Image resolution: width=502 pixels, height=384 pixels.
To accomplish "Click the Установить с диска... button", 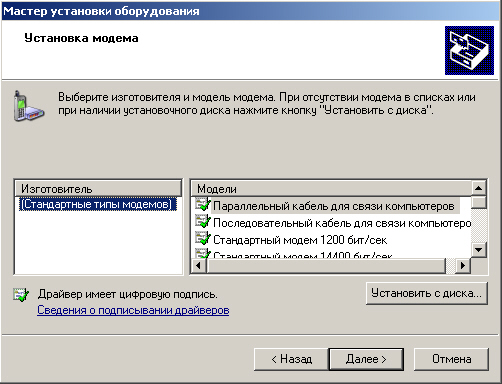I will pyautogui.click(x=427, y=293).
